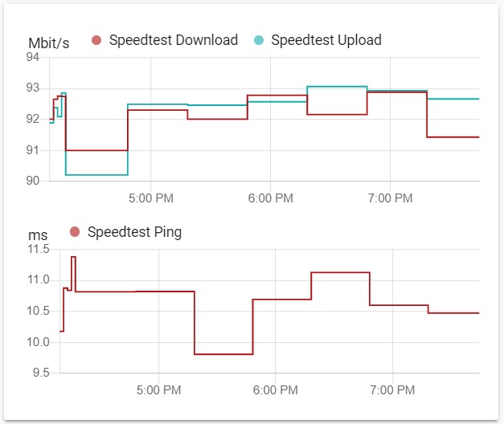
Task: Toggle the Speedtest Ping series label
Action: (134, 232)
